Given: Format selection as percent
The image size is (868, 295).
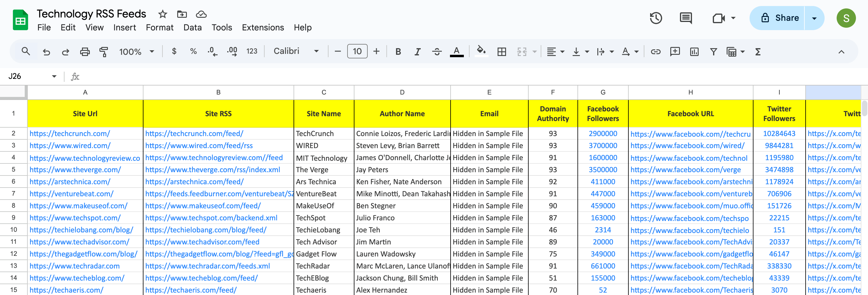Looking at the screenshot, I should pos(193,51).
